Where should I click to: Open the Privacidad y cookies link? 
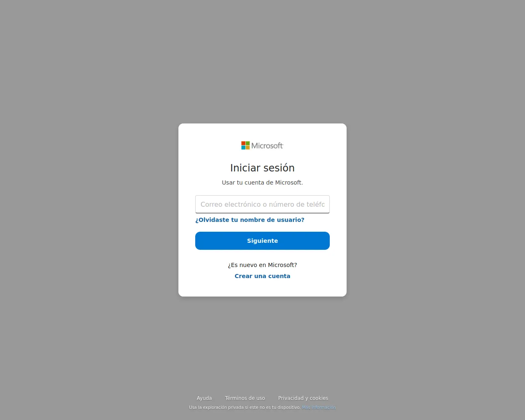[303, 398]
